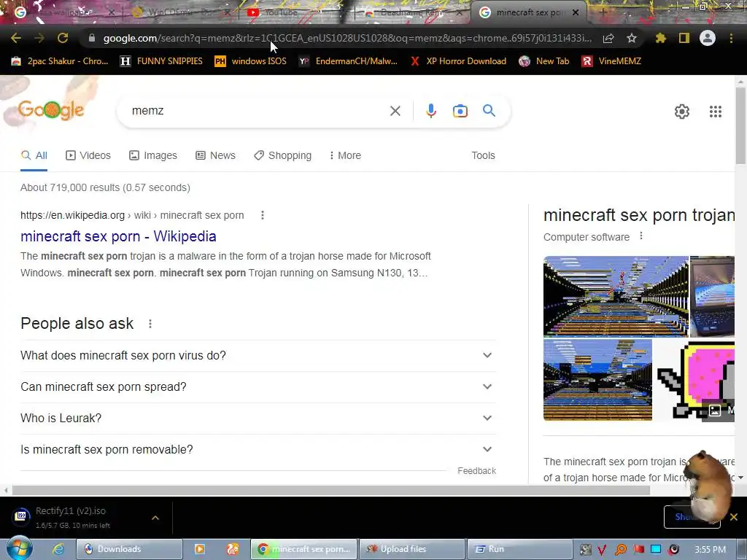Click the orange taskbar icon beside media player

(x=232, y=549)
